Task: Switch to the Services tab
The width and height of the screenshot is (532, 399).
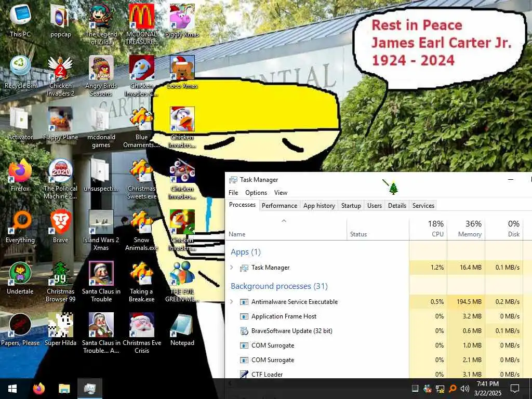Action: coord(423,206)
